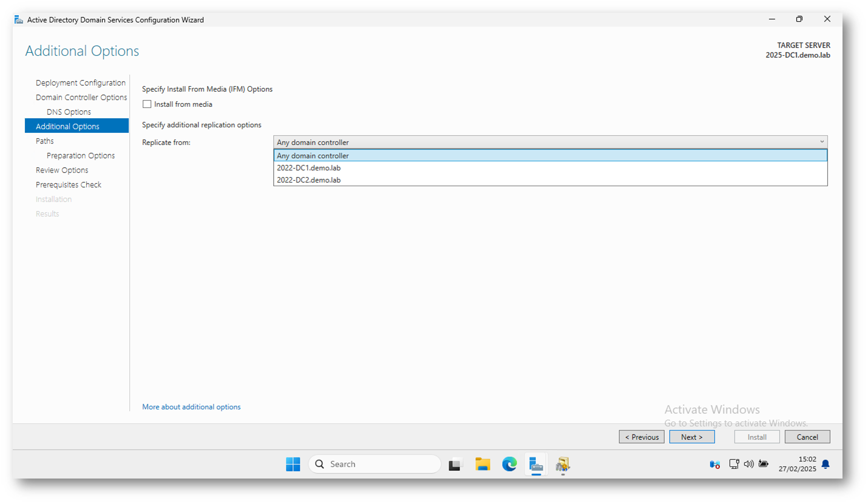The width and height of the screenshot is (868, 504).
Task: Click Next to continue the wizard
Action: 692,437
